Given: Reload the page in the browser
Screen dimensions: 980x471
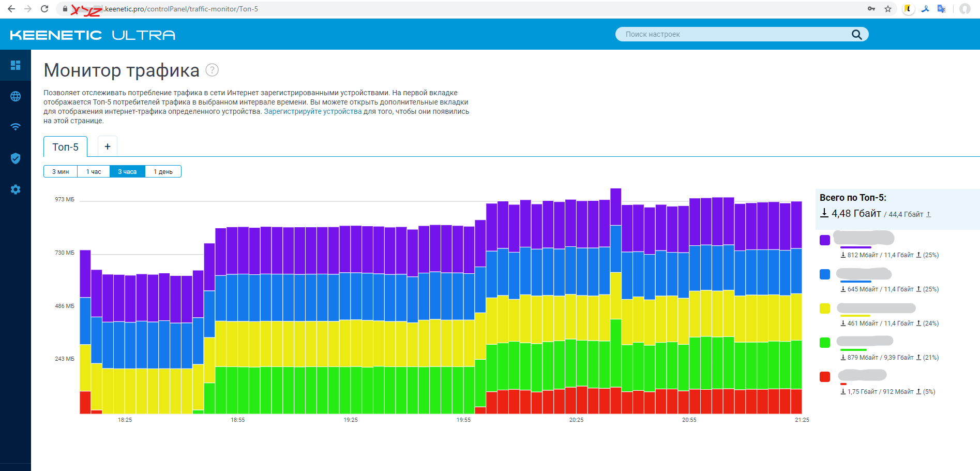Looking at the screenshot, I should point(44,9).
